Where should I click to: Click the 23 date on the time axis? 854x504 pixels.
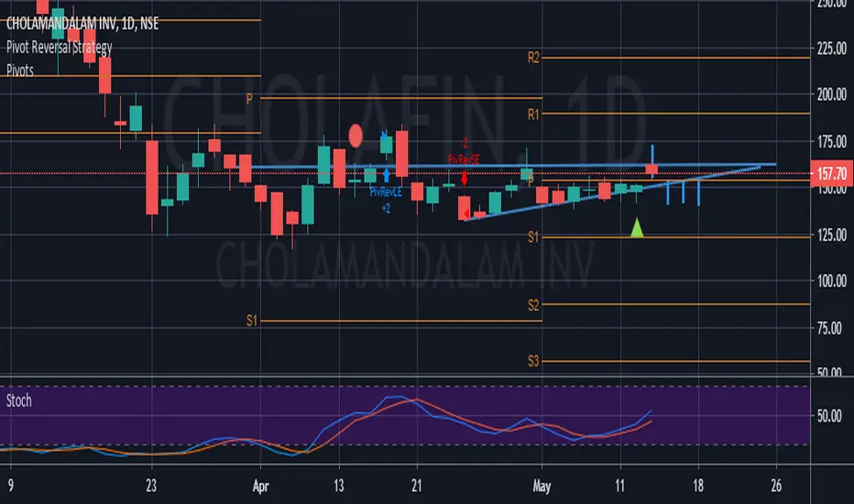click(151, 485)
